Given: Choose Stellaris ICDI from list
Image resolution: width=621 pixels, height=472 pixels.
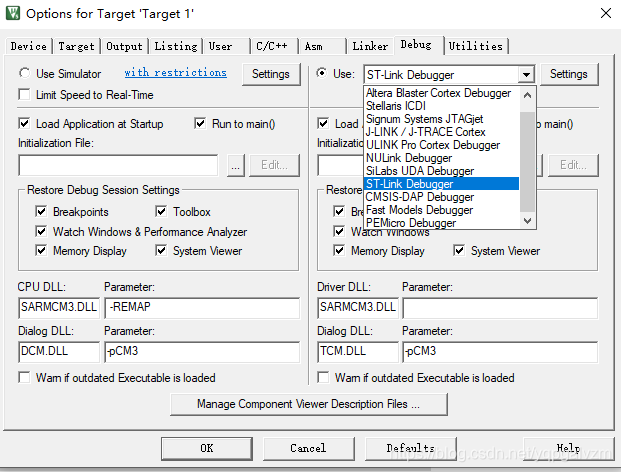Looking at the screenshot, I should tap(441, 106).
